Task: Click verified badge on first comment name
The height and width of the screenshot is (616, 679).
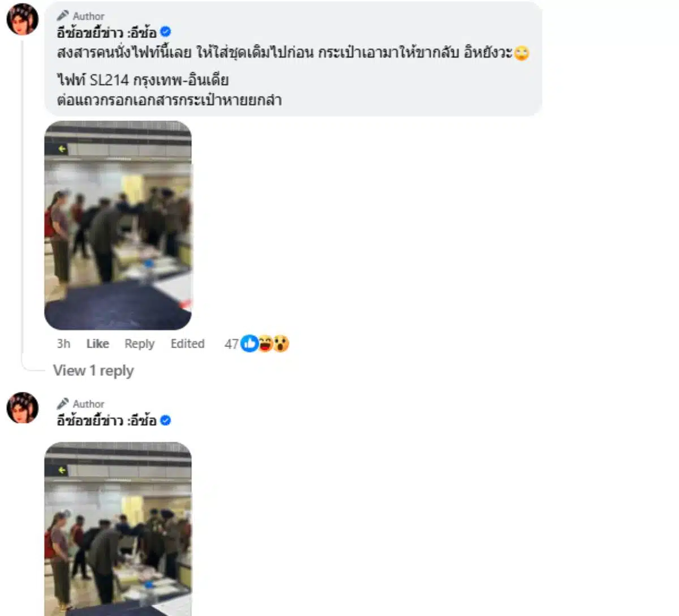Action: [x=165, y=32]
